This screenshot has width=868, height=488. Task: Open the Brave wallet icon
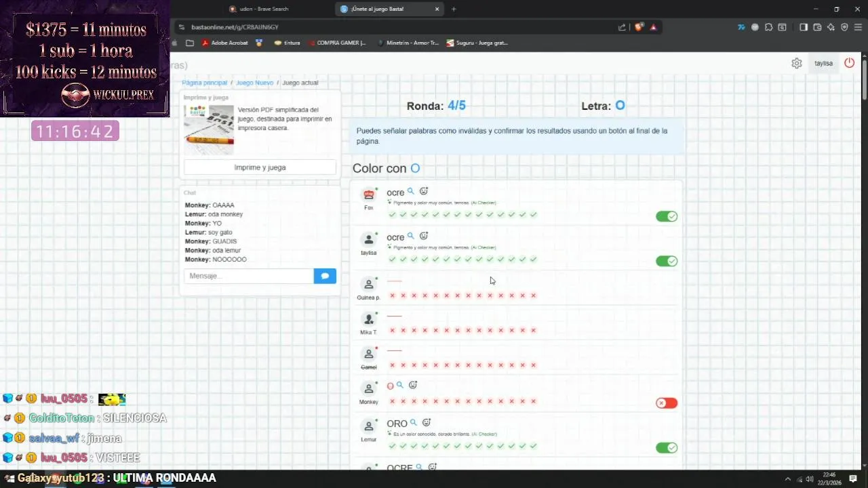(x=817, y=27)
